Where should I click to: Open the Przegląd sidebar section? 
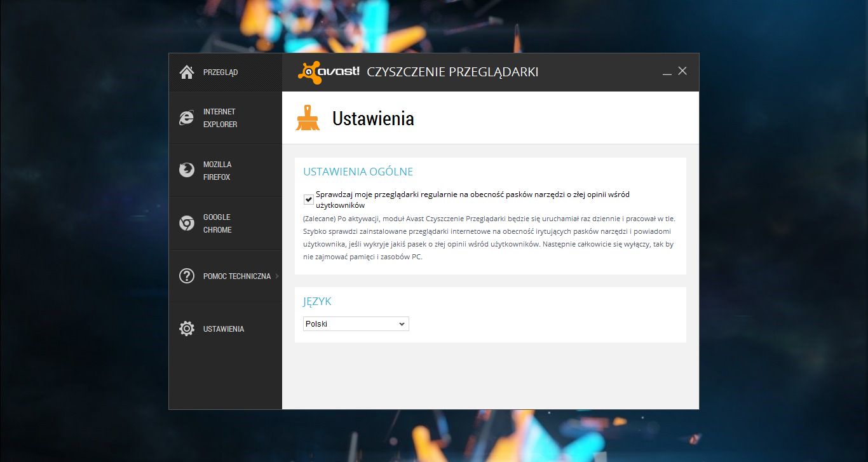(x=226, y=72)
